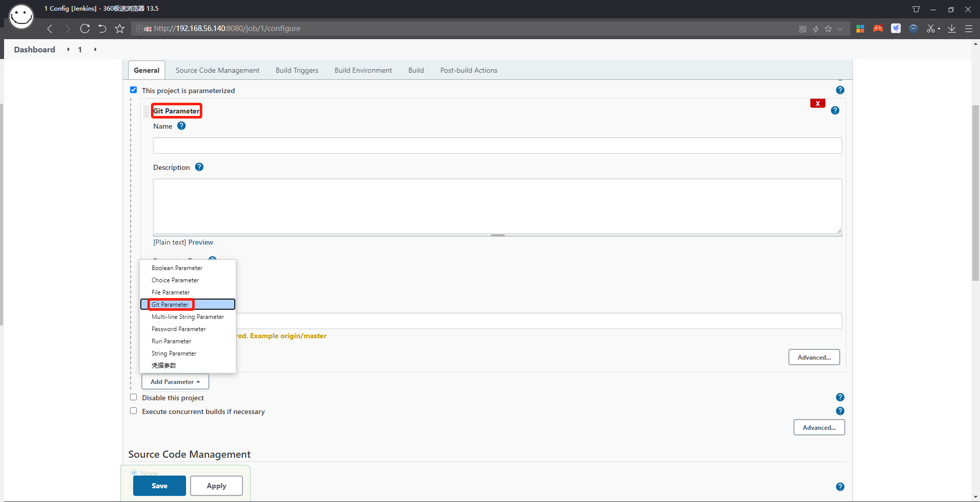Click the smiley avatar icon

pyautogui.click(x=22, y=16)
